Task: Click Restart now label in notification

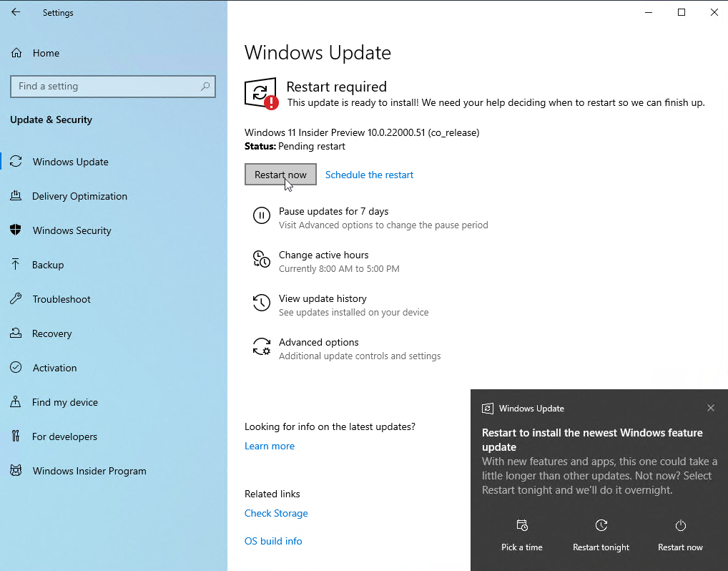Action: 681,547
